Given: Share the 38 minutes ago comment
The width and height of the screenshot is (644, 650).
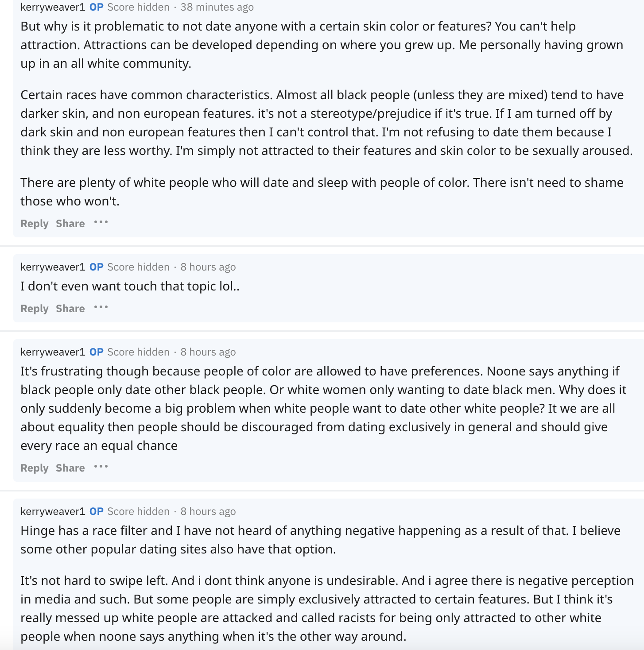Looking at the screenshot, I should click(70, 224).
